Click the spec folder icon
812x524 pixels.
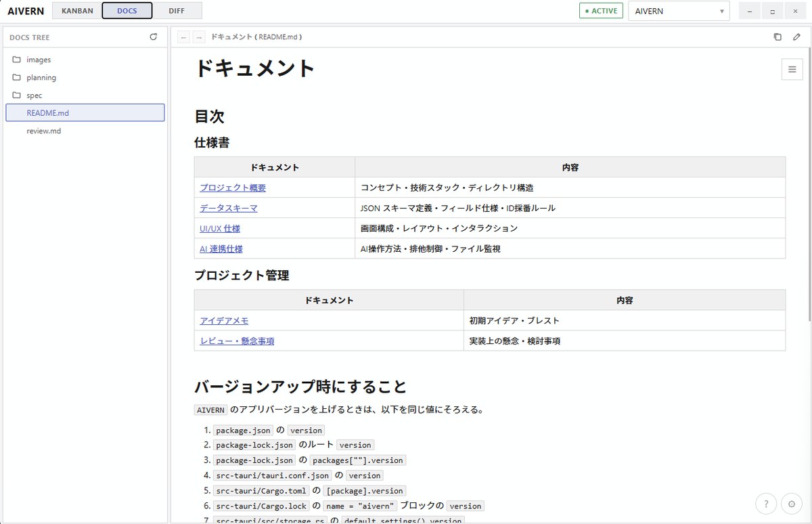(17, 95)
